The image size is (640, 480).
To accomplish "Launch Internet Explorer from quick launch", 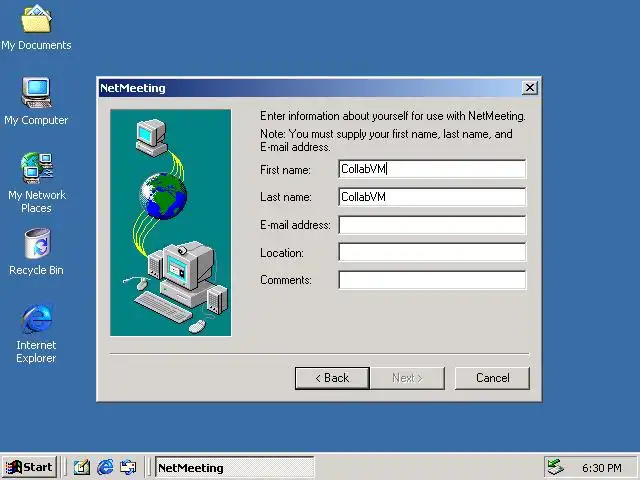I will point(105,467).
